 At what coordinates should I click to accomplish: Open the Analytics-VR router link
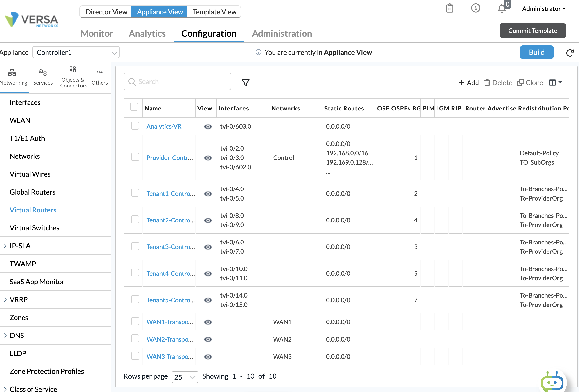click(x=164, y=127)
